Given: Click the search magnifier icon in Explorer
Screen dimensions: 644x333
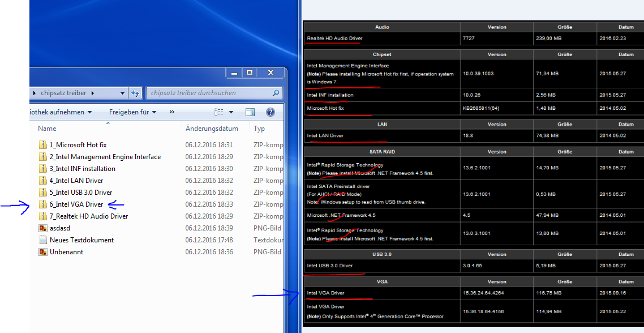Looking at the screenshot, I should pyautogui.click(x=276, y=93).
